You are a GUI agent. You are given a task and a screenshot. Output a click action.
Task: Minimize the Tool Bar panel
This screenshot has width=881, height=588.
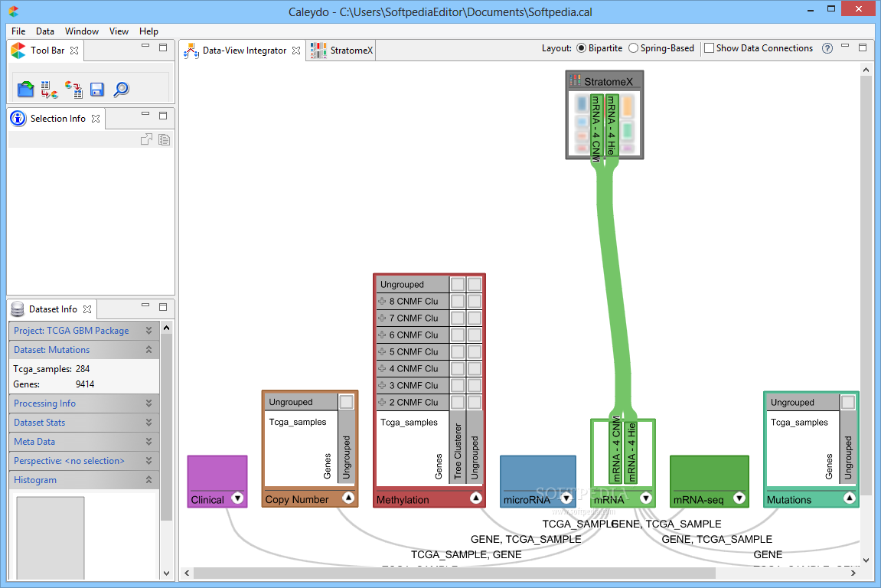tap(145, 46)
